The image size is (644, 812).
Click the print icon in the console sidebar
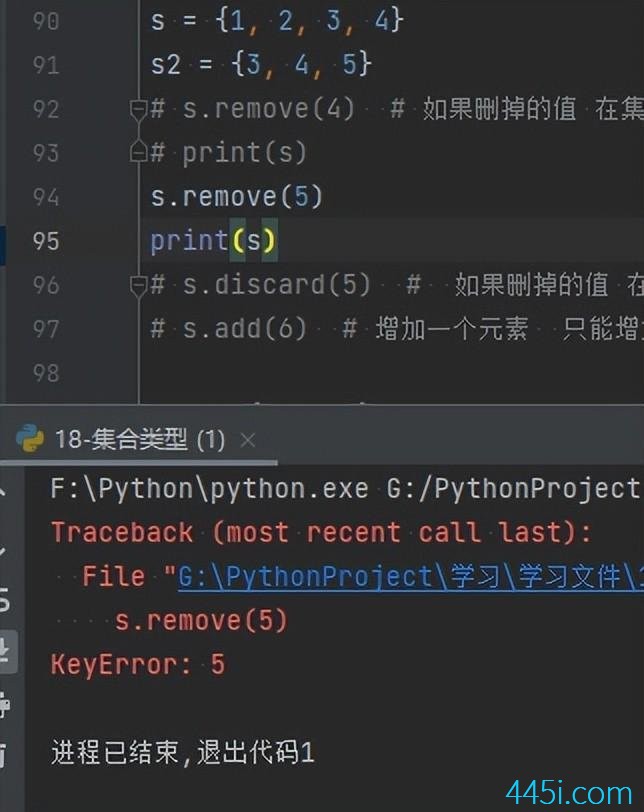pyautogui.click(x=4, y=704)
